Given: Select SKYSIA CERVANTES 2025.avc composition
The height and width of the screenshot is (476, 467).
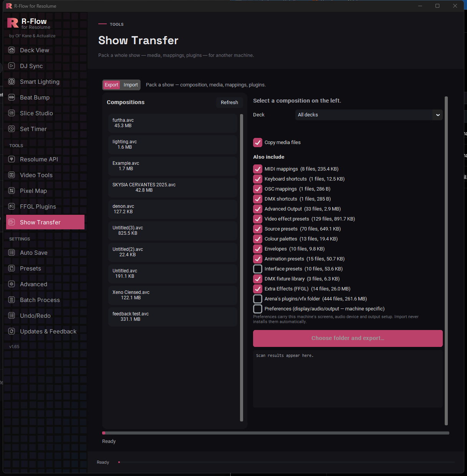Looking at the screenshot, I should 173,188.
